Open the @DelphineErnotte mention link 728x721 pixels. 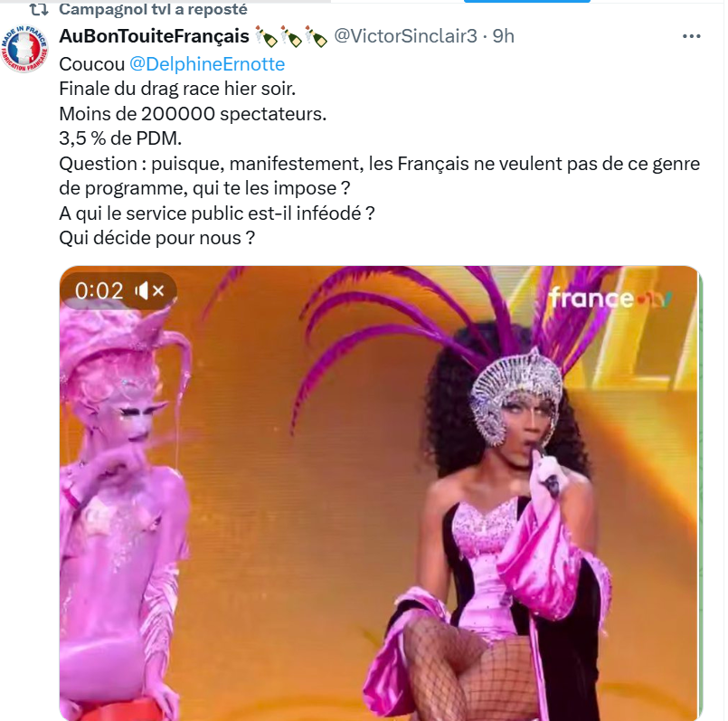pyautogui.click(x=206, y=64)
